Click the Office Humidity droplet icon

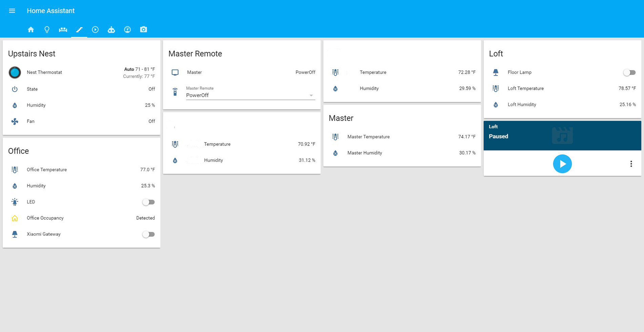15,186
